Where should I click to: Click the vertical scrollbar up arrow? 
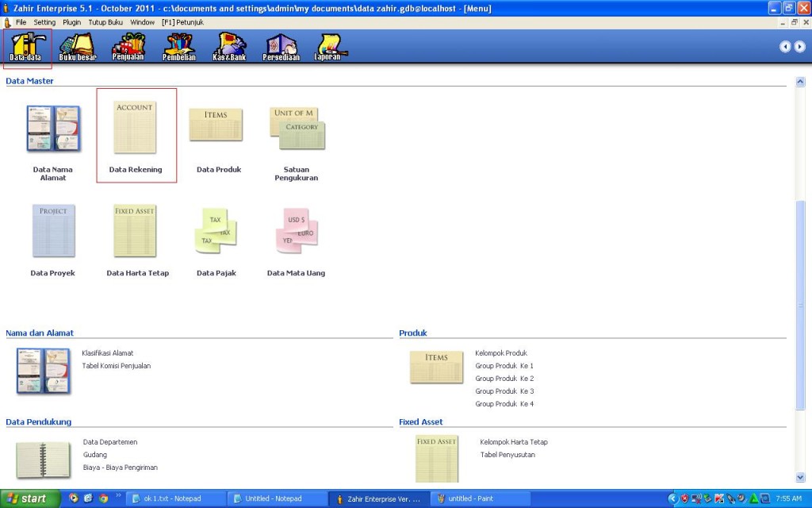tap(800, 82)
